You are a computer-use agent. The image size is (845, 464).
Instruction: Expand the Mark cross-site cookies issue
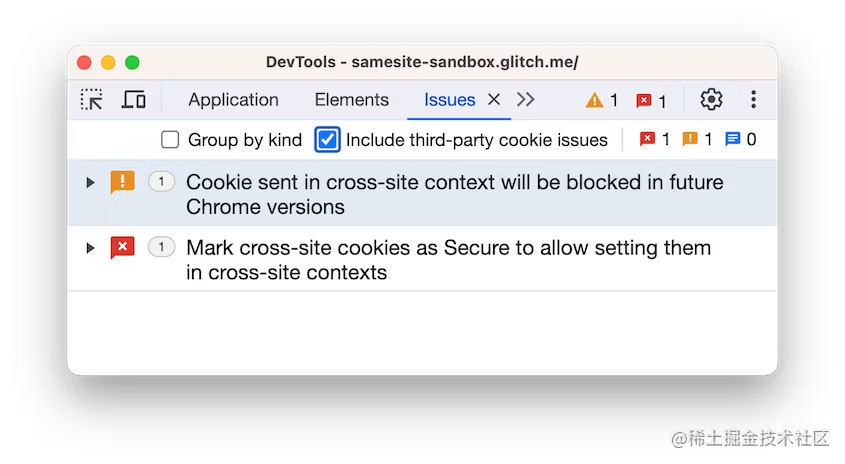click(x=90, y=248)
